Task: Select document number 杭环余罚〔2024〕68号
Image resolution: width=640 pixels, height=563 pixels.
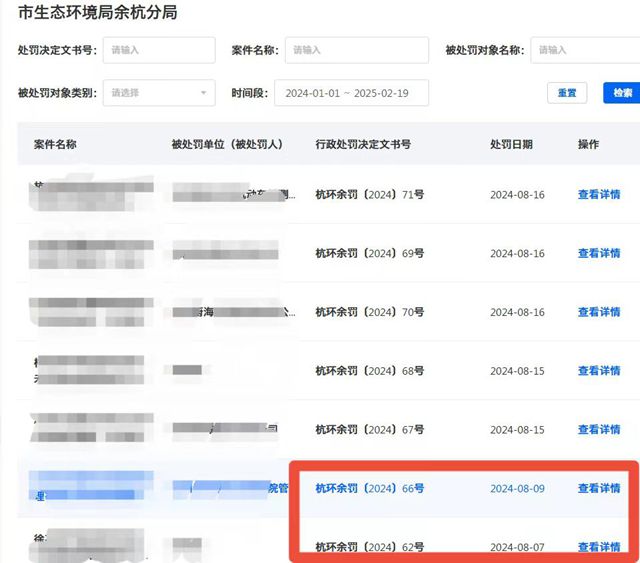Action: [369, 371]
